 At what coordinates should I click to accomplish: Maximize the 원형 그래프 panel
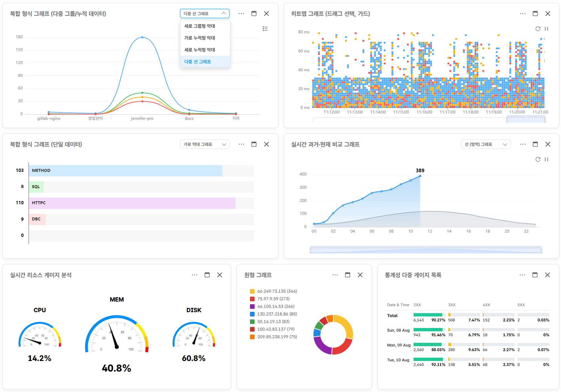(x=347, y=275)
